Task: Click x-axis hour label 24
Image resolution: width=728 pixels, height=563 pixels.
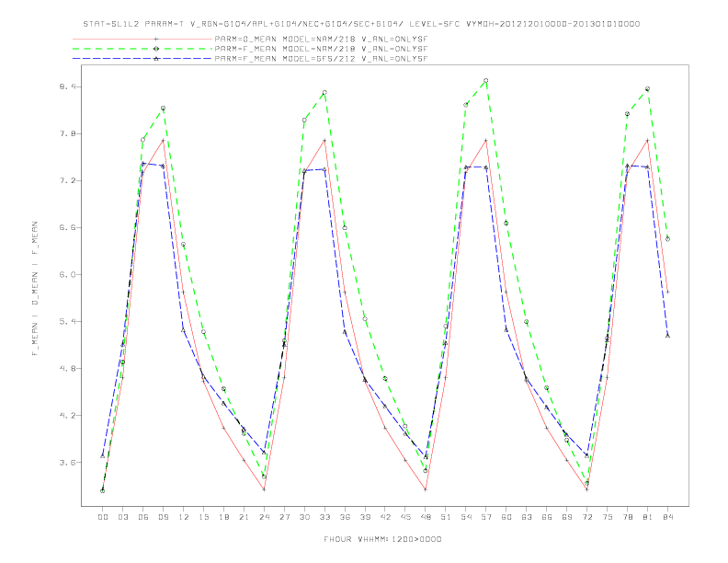Action: pyautogui.click(x=264, y=517)
